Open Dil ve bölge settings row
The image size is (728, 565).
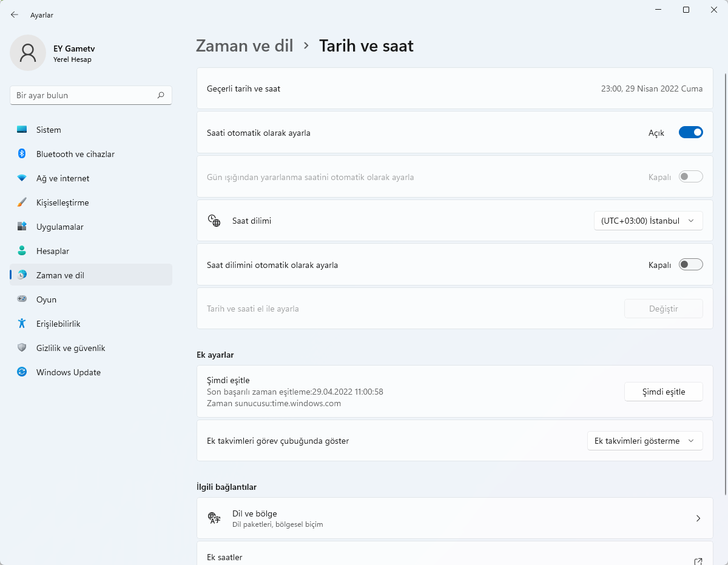454,518
